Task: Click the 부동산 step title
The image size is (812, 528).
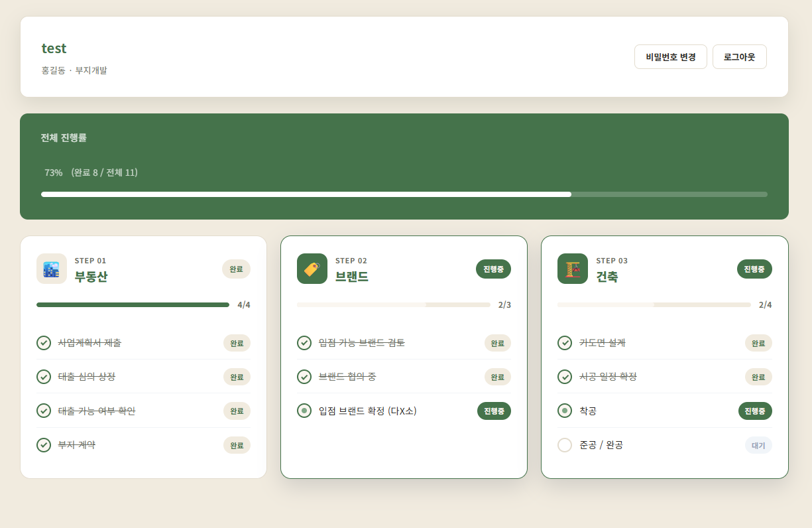Action: coord(91,277)
